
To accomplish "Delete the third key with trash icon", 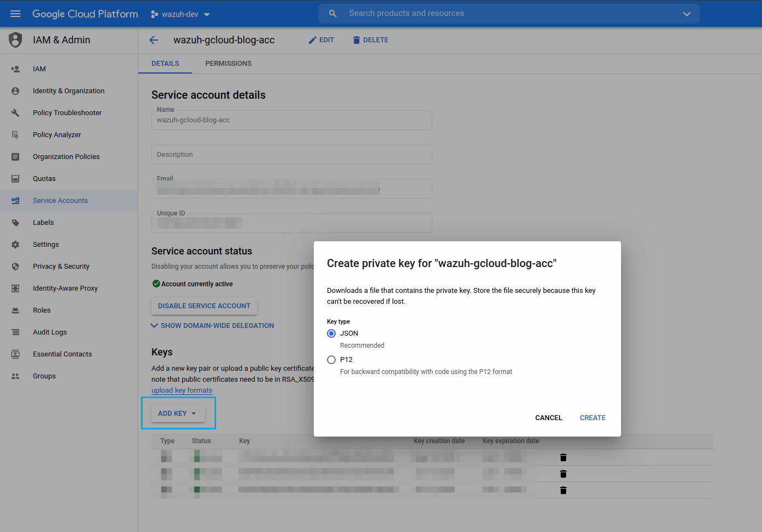I will point(563,490).
